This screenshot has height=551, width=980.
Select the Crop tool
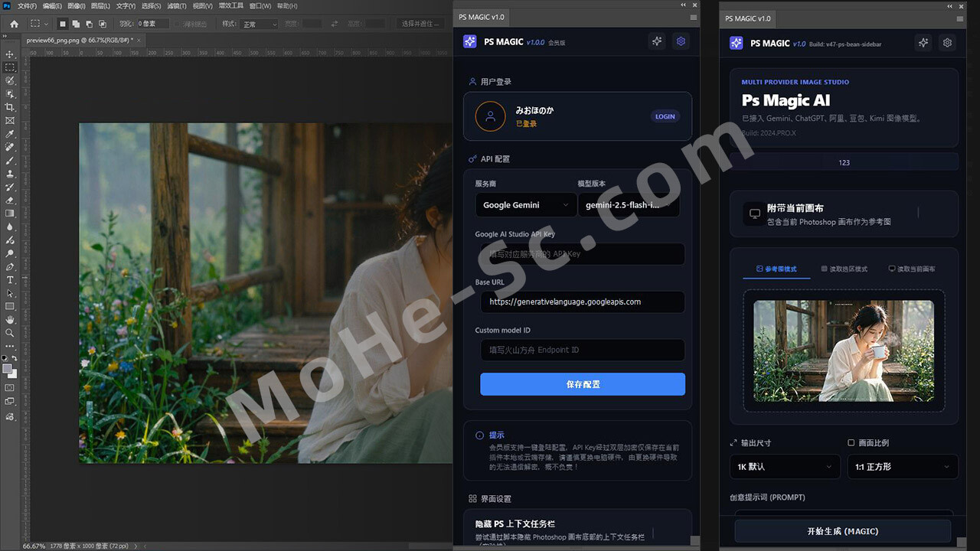coord(10,107)
